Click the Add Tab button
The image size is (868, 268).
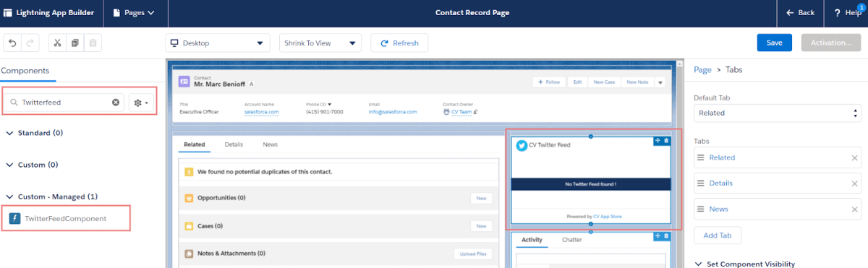717,235
